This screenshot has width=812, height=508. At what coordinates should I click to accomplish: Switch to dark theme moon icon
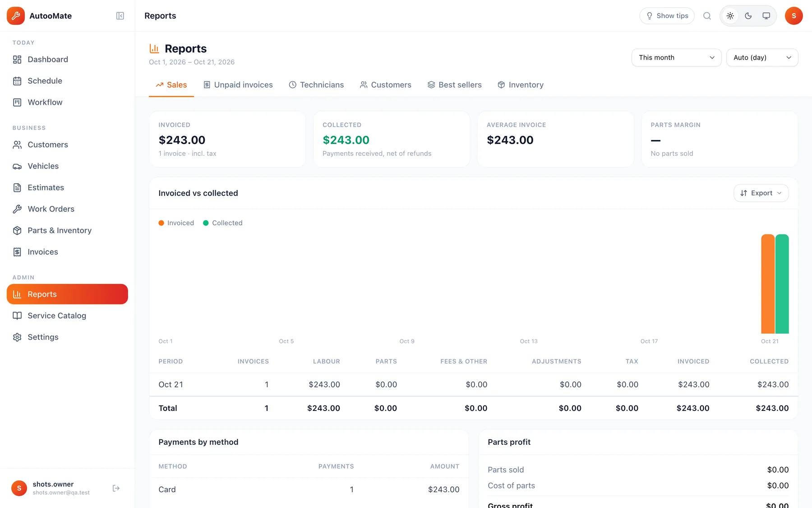(748, 16)
